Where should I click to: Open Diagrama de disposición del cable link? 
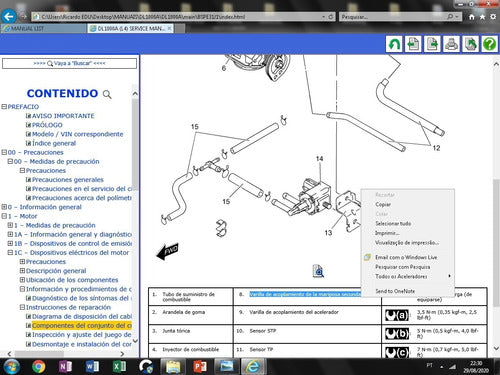[x=82, y=316]
